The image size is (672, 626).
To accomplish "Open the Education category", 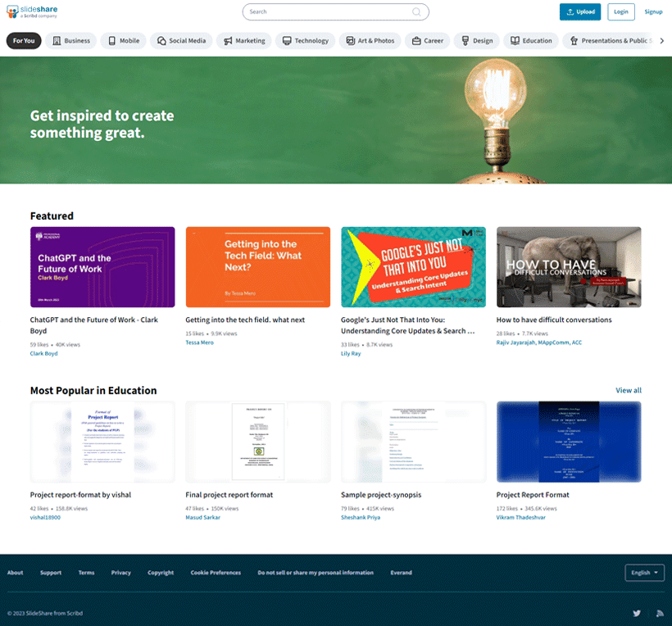I will pos(531,41).
